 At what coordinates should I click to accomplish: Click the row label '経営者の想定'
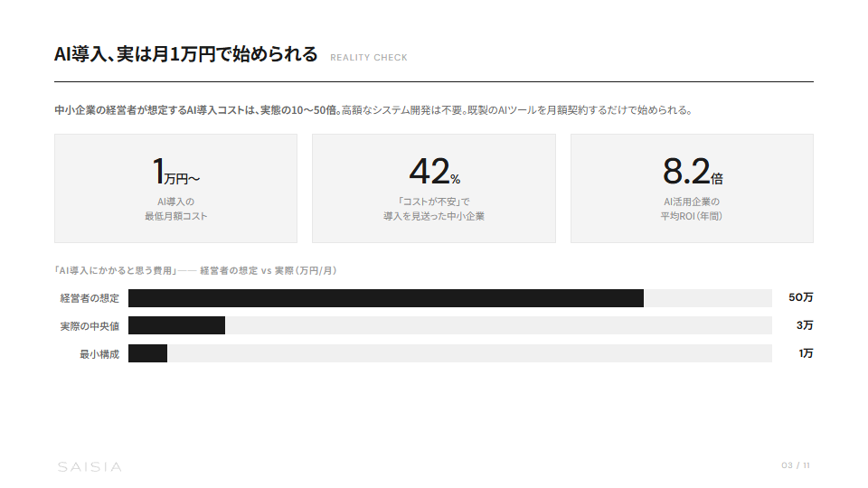pos(90,298)
